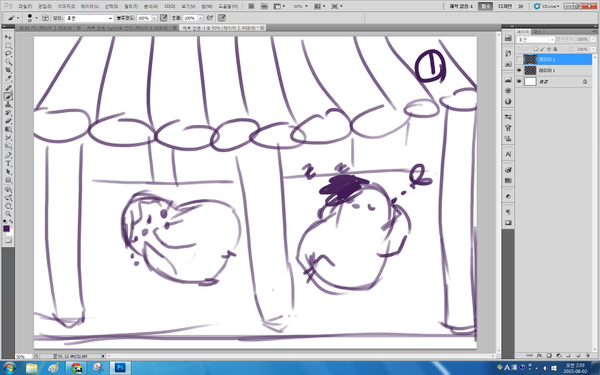Click the purple foreground color swatch
The image size is (600, 375).
pyautogui.click(x=6, y=228)
